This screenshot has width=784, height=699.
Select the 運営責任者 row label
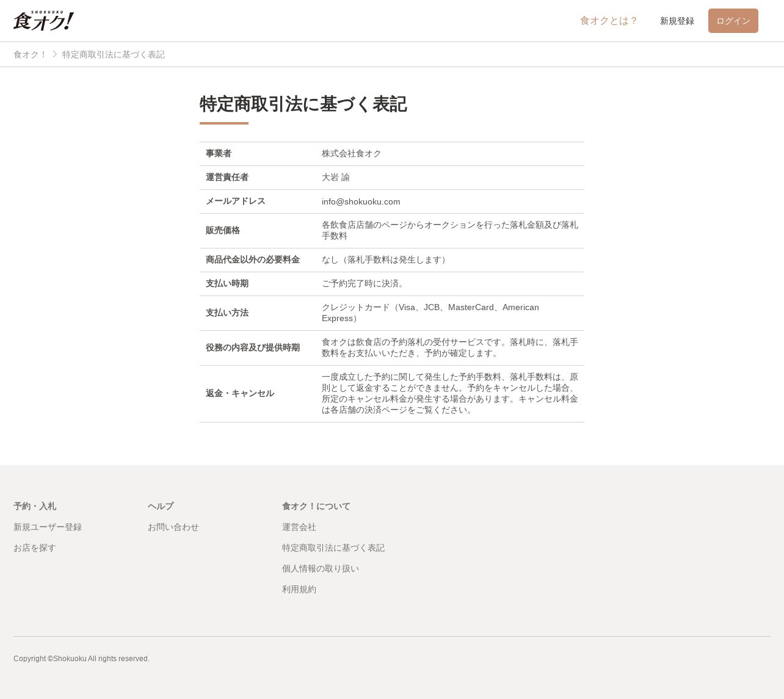click(227, 178)
